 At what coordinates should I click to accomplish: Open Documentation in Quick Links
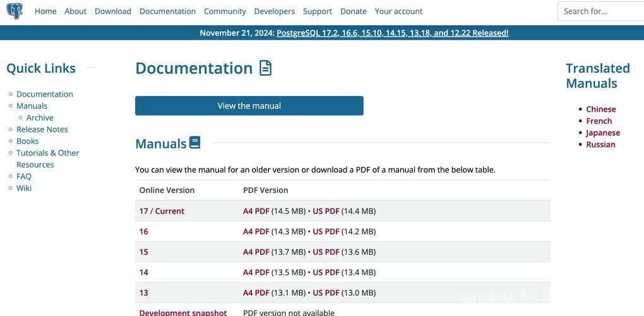click(x=45, y=94)
